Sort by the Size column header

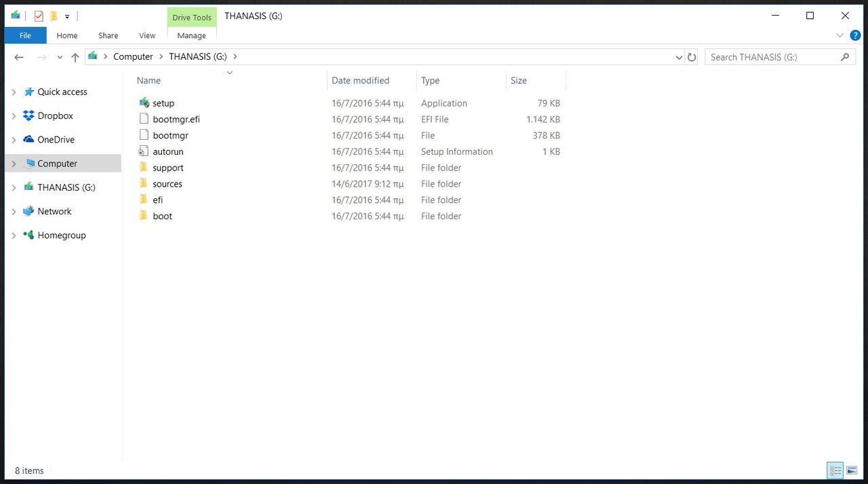tap(519, 80)
